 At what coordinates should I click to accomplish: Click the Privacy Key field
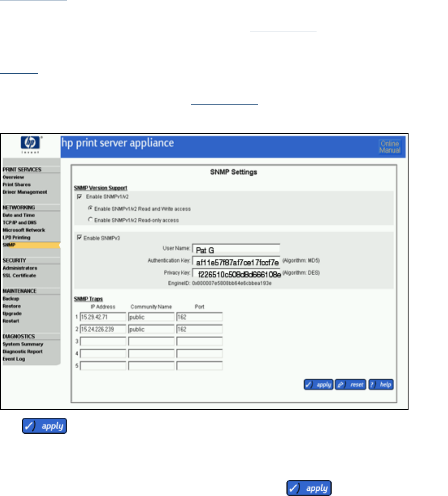[236, 274]
